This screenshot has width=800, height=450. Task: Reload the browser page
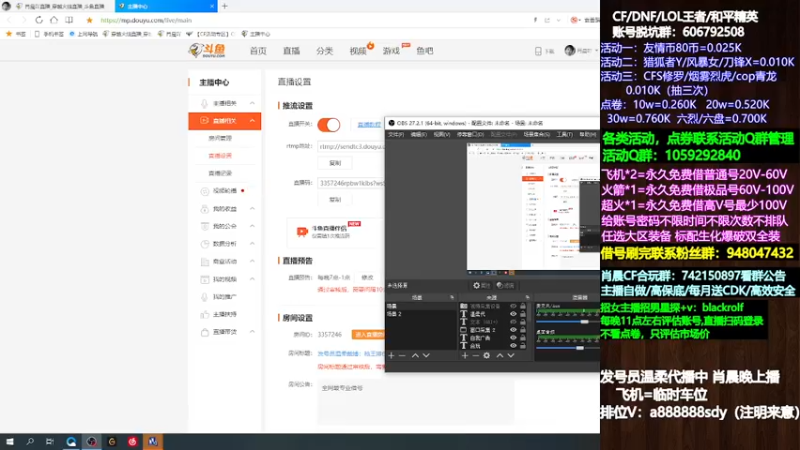[39, 20]
